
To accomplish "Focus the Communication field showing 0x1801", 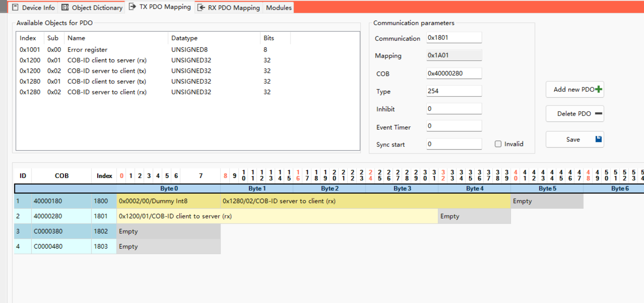I will click(454, 38).
